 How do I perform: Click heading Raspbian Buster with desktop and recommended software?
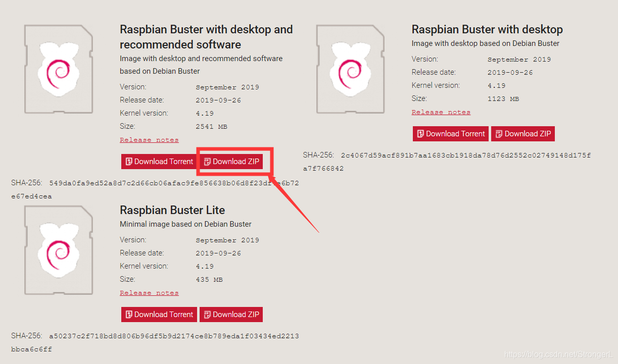tap(206, 37)
